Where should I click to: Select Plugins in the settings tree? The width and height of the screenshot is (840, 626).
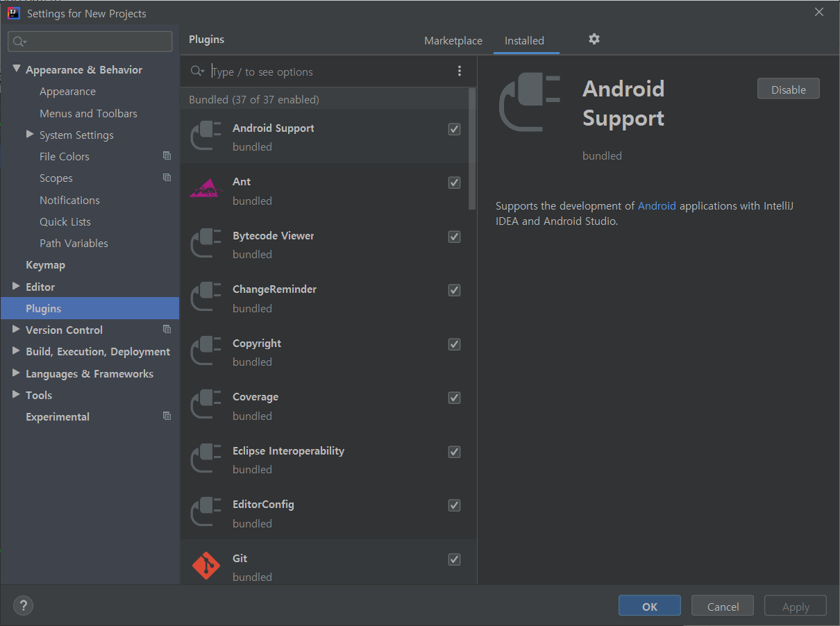(x=90, y=308)
